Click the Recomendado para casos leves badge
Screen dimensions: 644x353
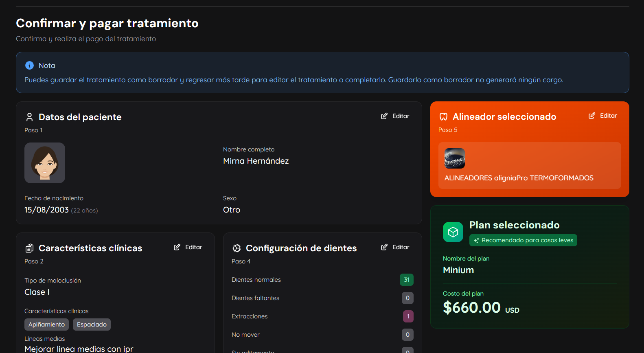(523, 240)
